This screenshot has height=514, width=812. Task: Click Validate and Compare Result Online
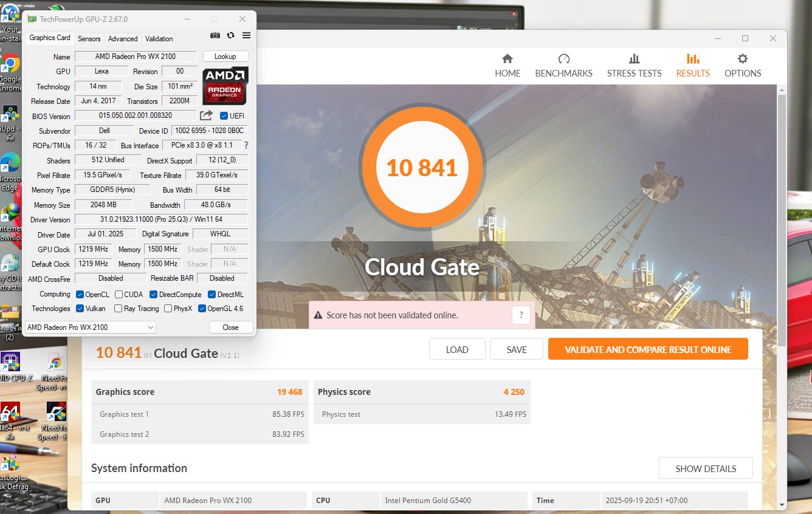coord(648,349)
